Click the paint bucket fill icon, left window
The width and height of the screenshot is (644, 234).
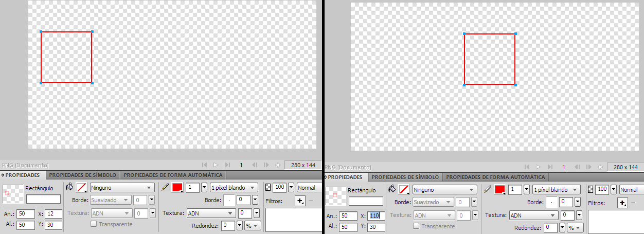[69, 187]
